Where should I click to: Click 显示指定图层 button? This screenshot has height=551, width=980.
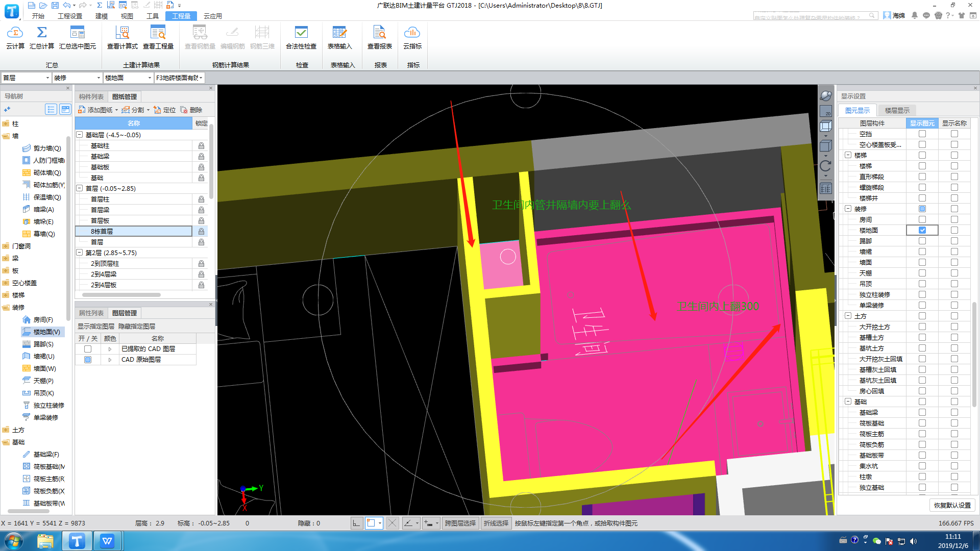96,326
